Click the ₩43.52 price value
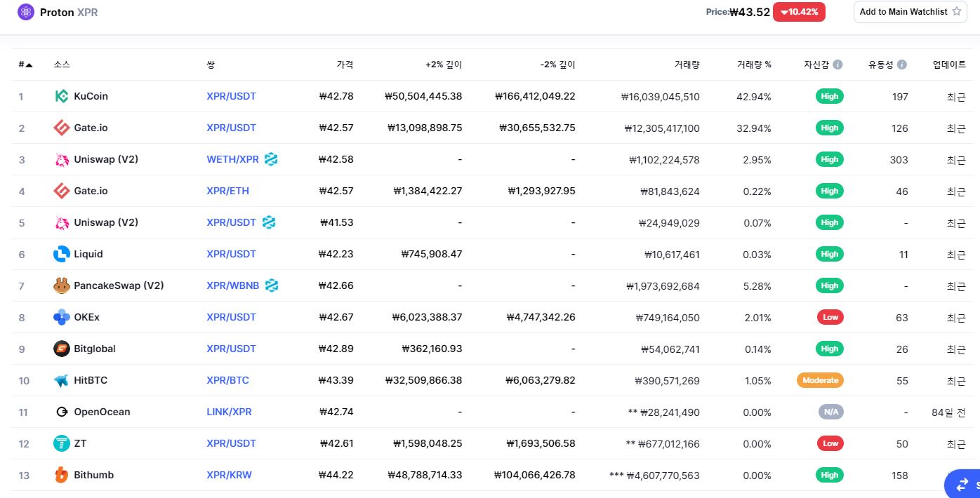The image size is (980, 498). point(750,12)
